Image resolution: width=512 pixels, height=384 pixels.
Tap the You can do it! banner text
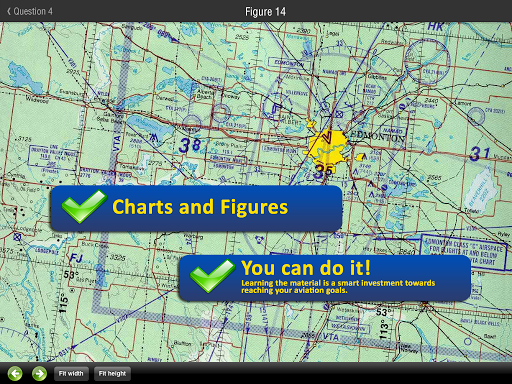[x=306, y=268]
